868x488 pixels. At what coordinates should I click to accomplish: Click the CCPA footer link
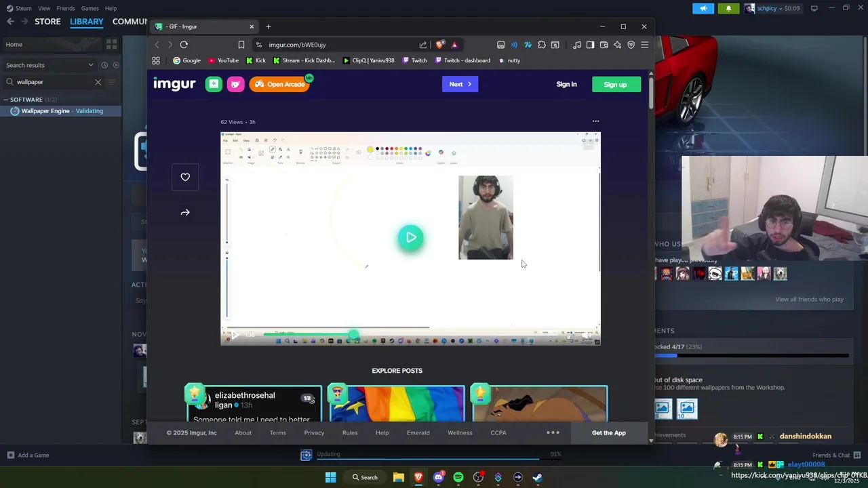point(498,432)
